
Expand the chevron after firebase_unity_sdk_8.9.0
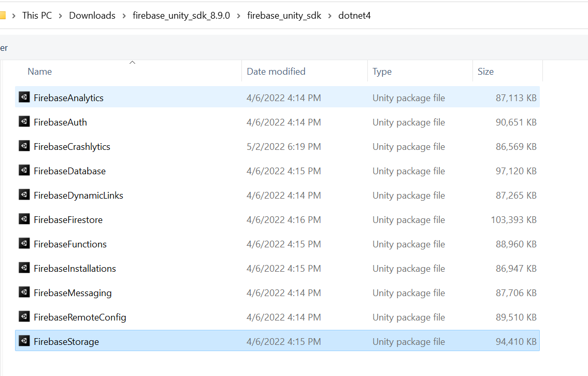238,16
